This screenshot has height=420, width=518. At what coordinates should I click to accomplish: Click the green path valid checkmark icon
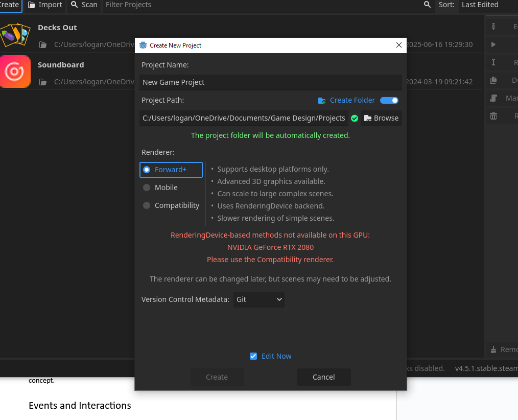[x=355, y=118]
